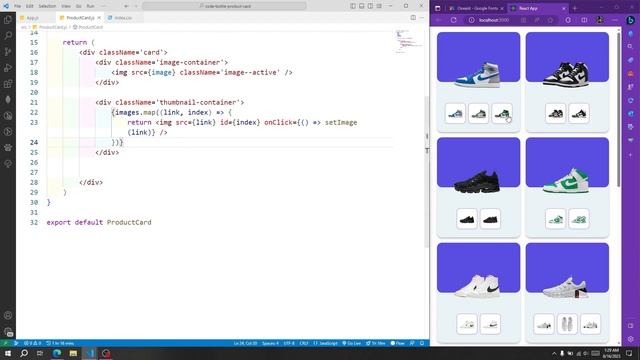Select second thumbnail on black-white shoe card
The width and height of the screenshot is (640, 360).
pos(579,113)
